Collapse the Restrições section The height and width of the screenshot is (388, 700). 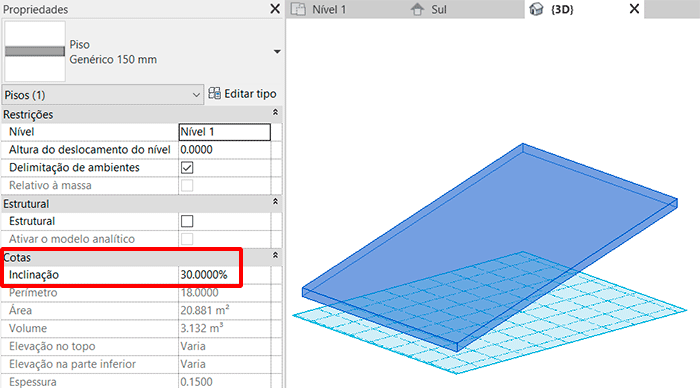coord(275,113)
